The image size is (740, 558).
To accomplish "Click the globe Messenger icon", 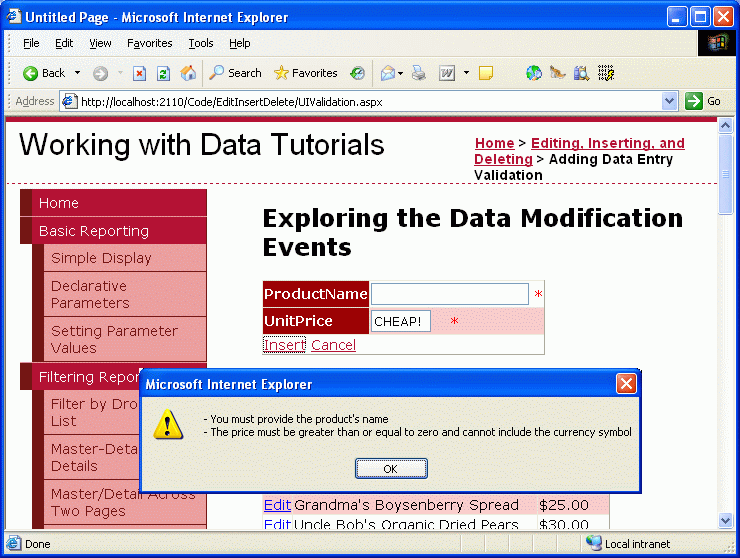I will (534, 73).
